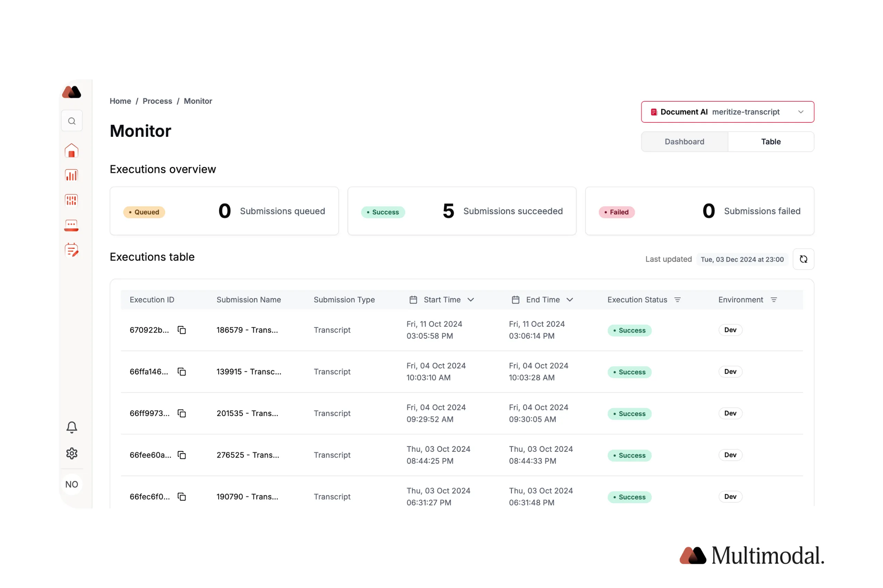The height and width of the screenshot is (588, 883).
Task: Select submission 190790 - Trans... name
Action: pyautogui.click(x=247, y=497)
